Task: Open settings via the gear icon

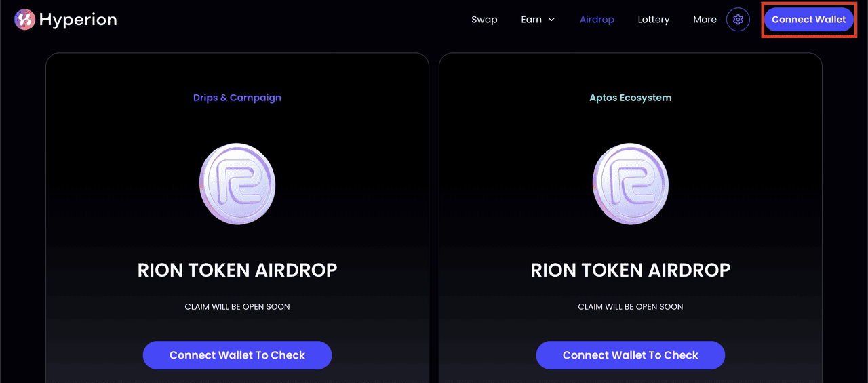Action: coord(738,20)
